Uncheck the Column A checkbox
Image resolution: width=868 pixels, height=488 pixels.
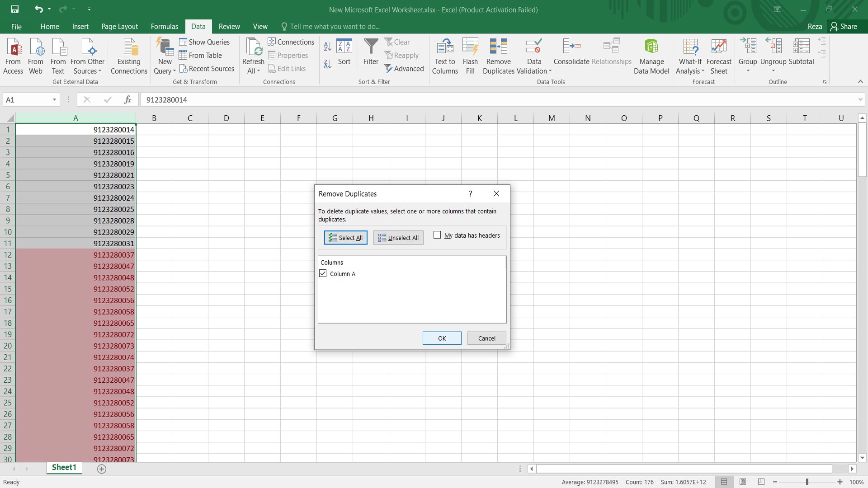click(323, 273)
